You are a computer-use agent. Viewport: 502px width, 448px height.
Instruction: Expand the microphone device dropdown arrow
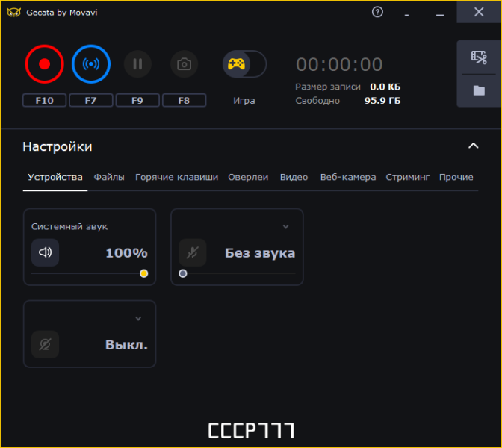point(285,227)
